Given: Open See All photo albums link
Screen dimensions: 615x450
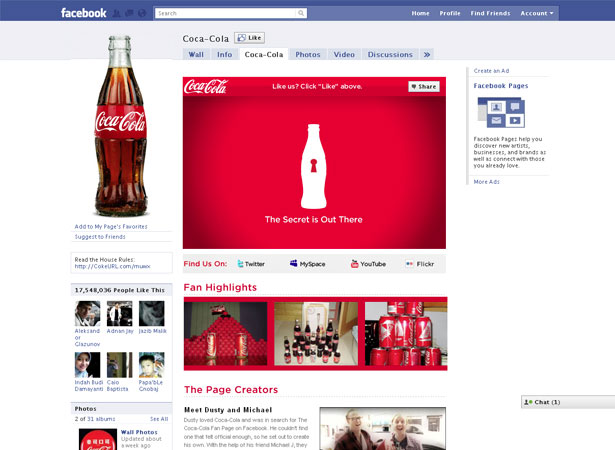Looking at the screenshot, I should point(159,419).
